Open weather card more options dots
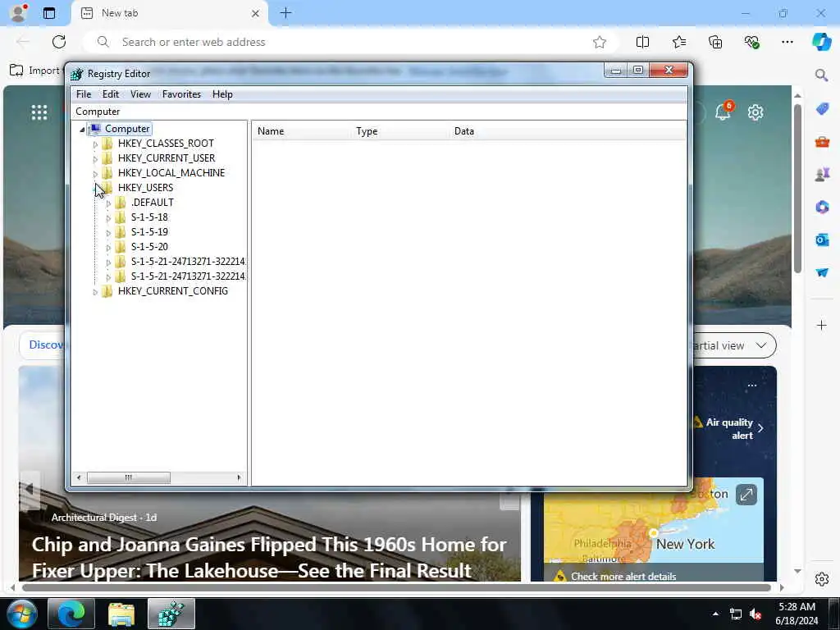The width and height of the screenshot is (840, 630). pyautogui.click(x=752, y=386)
